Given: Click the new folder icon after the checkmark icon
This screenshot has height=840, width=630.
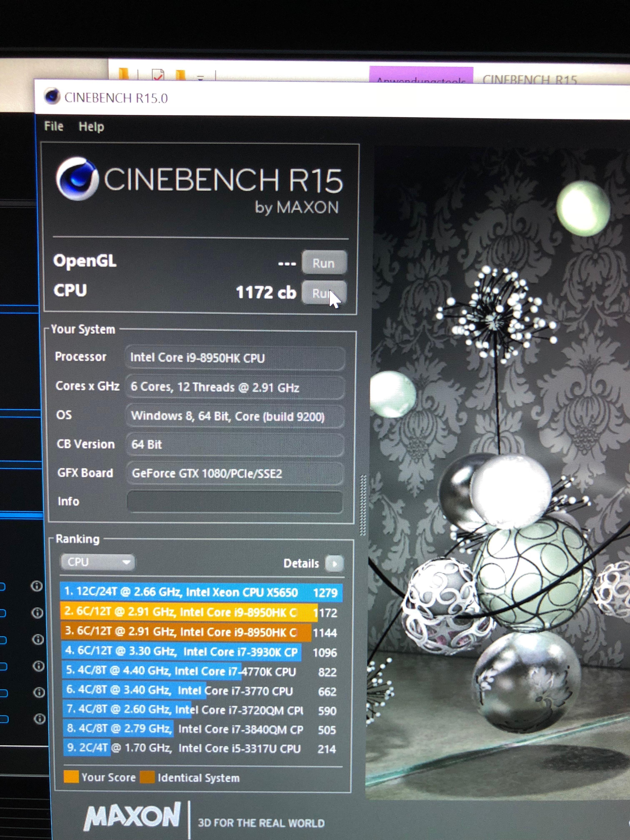Looking at the screenshot, I should pos(180,75).
